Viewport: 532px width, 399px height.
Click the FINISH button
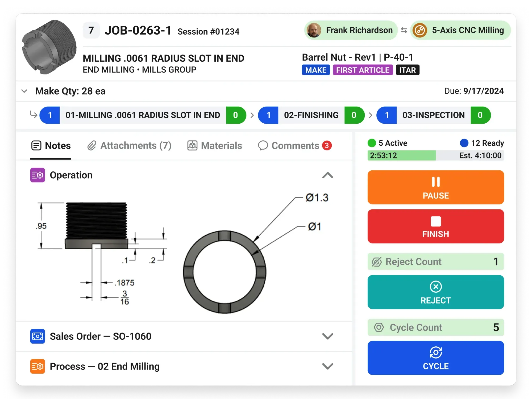coord(436,226)
